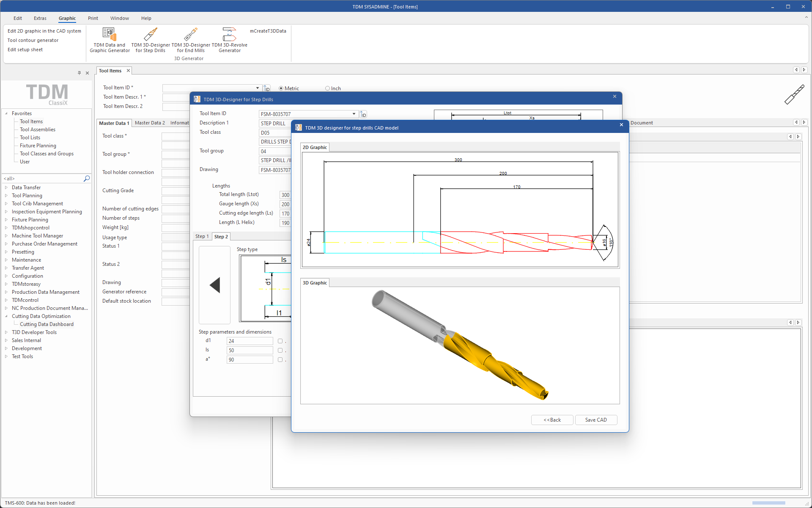Collapse the ribbon with chevron
Viewport: 812px width, 508px height.
807,17
